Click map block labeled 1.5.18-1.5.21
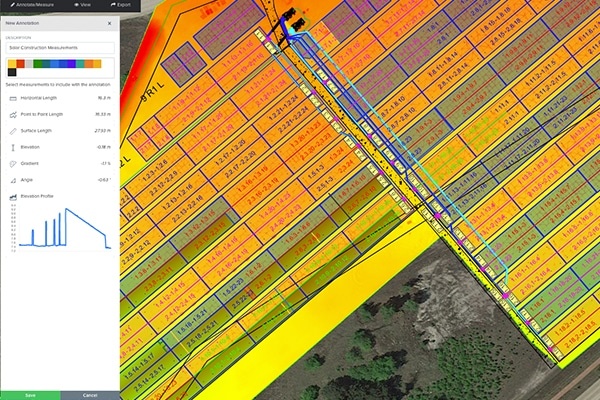This screenshot has width=600, height=400. (190, 322)
